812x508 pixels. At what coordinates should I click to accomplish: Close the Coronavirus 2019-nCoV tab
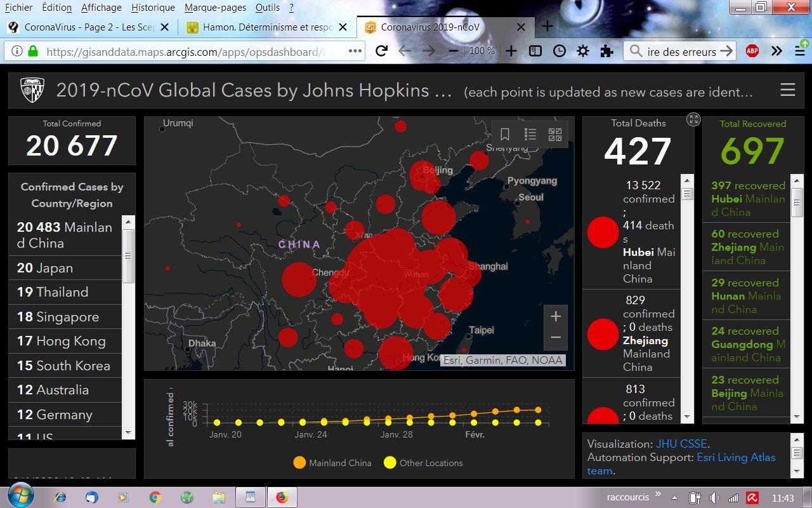coord(521,27)
